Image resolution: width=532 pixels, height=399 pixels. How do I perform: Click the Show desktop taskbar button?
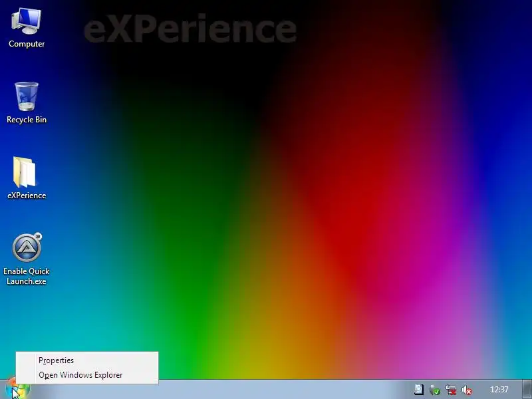[527, 390]
